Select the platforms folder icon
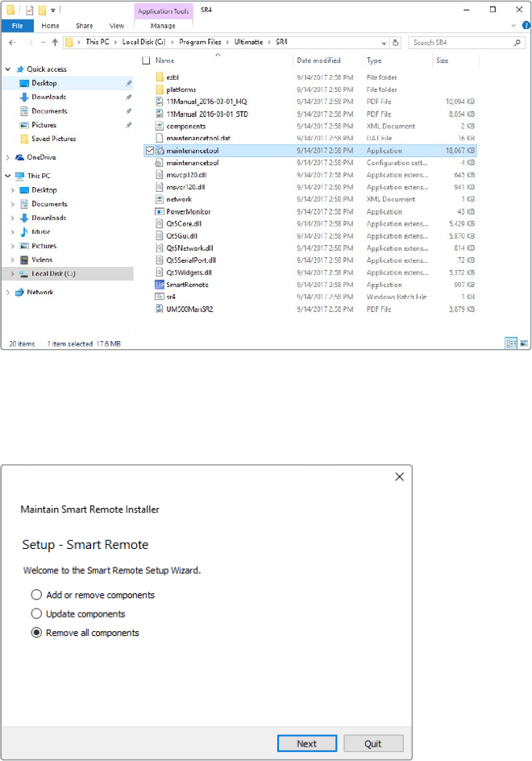 click(160, 89)
